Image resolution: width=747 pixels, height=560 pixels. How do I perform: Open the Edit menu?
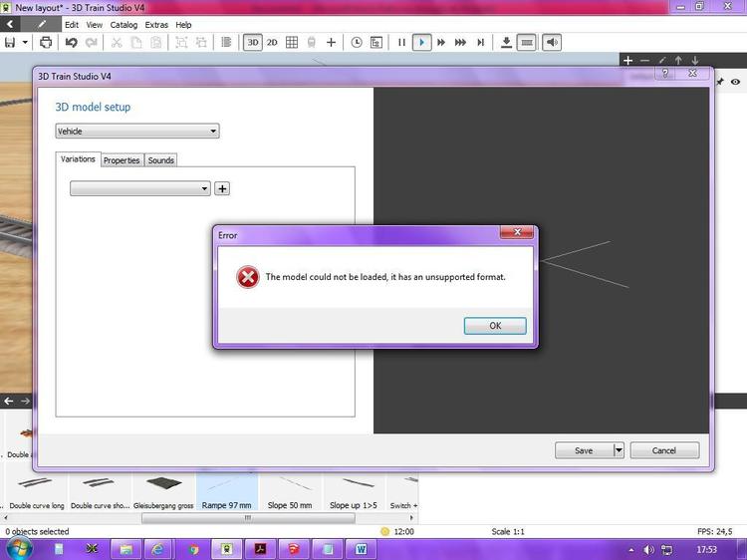72,25
